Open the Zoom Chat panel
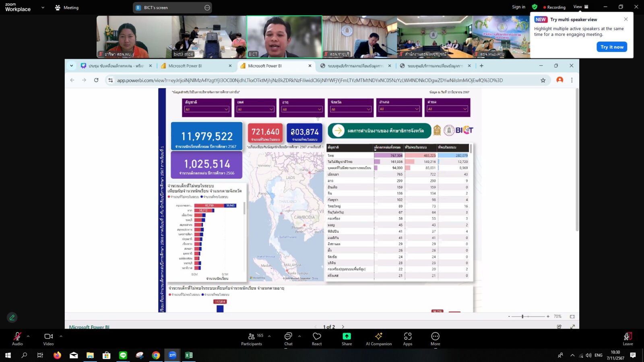 (288, 339)
